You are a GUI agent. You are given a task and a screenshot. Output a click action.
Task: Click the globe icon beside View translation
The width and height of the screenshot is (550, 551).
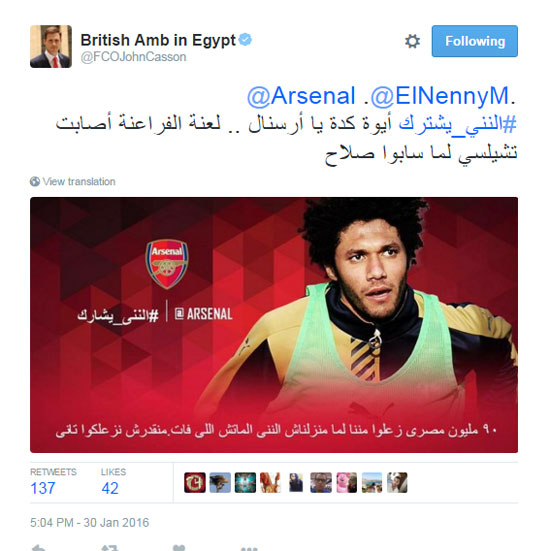(35, 181)
